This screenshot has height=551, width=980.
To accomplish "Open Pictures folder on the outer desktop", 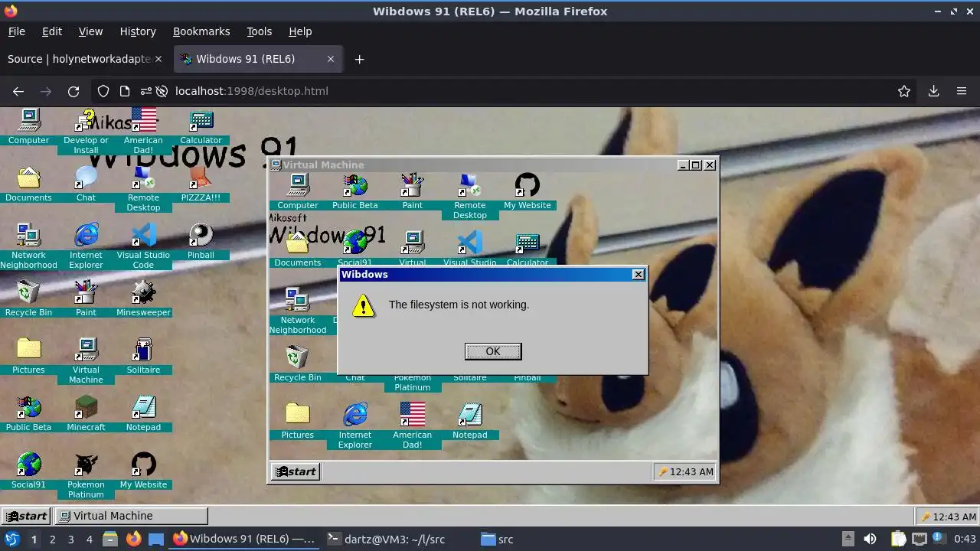I will pos(28,356).
